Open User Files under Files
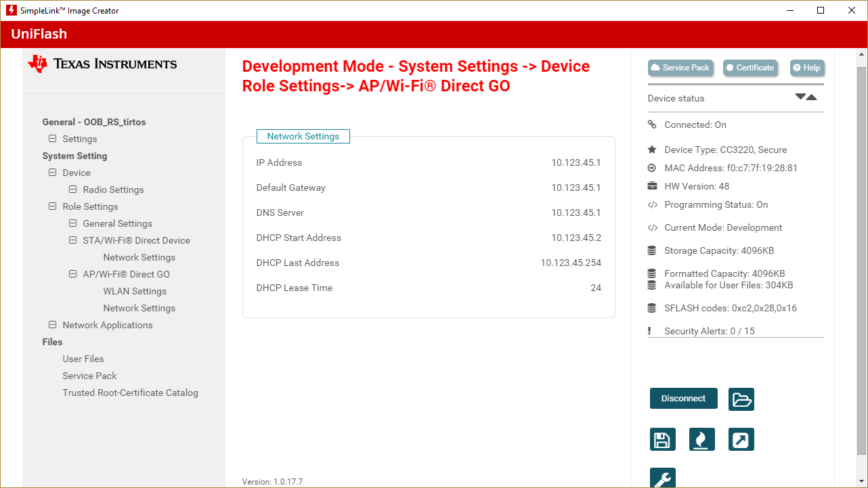This screenshot has width=868, height=488. (83, 359)
